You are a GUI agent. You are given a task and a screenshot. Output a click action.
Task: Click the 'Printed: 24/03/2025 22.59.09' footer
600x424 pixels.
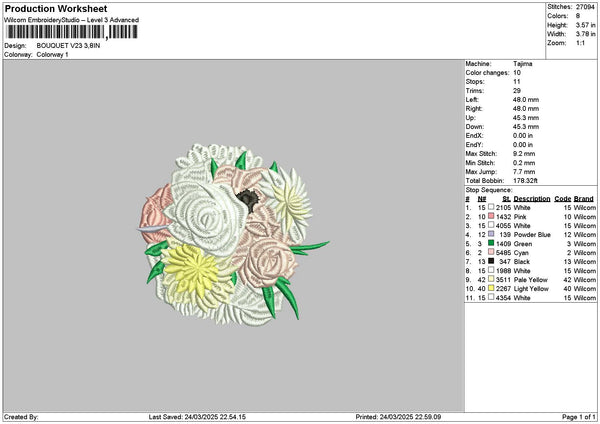tap(398, 417)
